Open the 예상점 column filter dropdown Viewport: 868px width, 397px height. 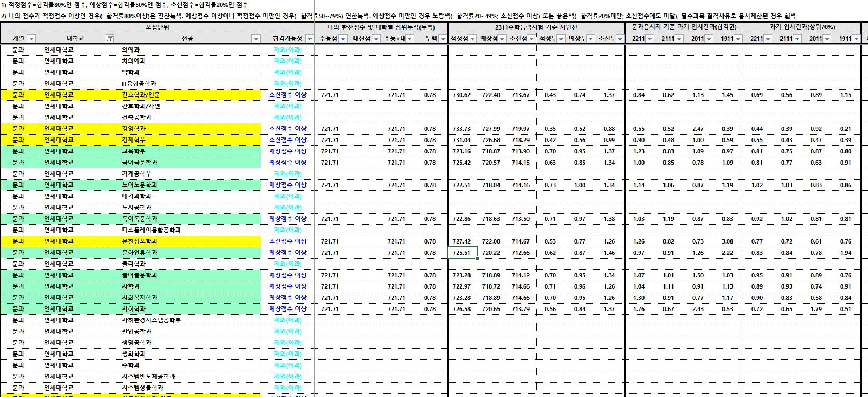(502, 39)
